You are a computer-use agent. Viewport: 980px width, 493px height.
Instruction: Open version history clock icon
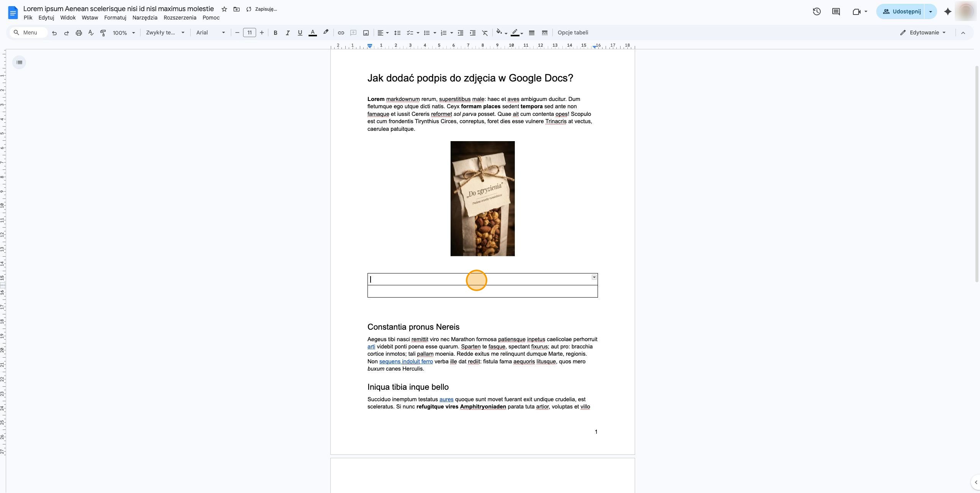817,11
